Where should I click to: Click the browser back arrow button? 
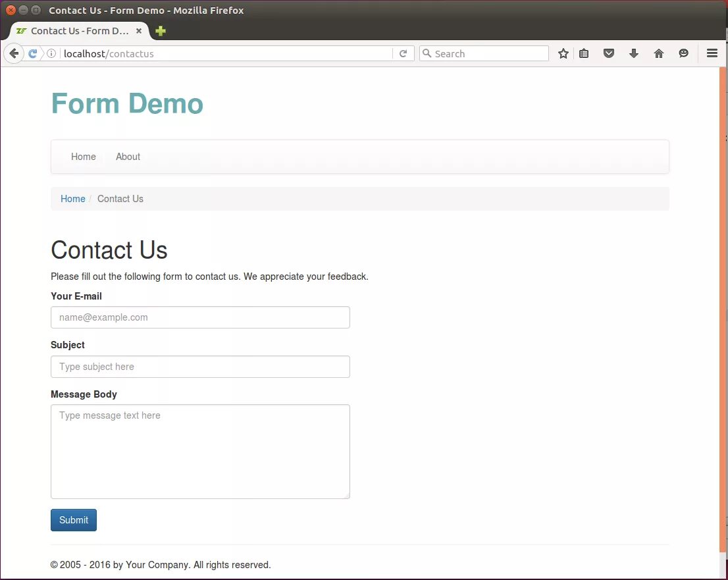[x=14, y=53]
